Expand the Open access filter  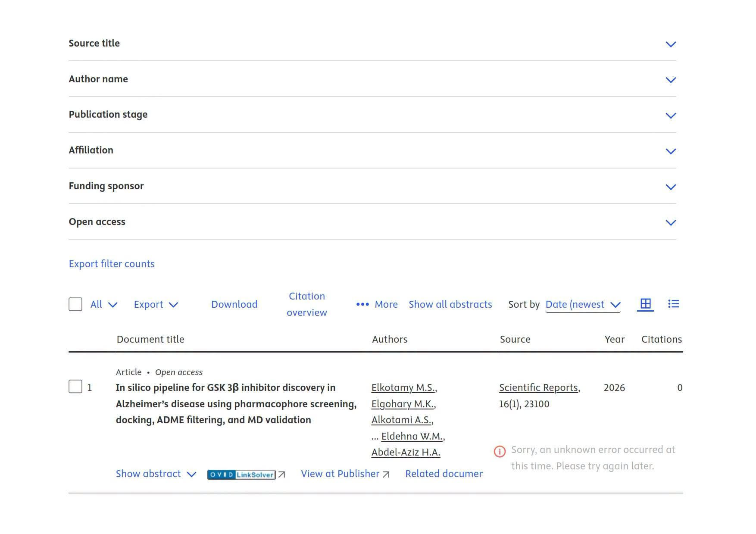[372, 222]
